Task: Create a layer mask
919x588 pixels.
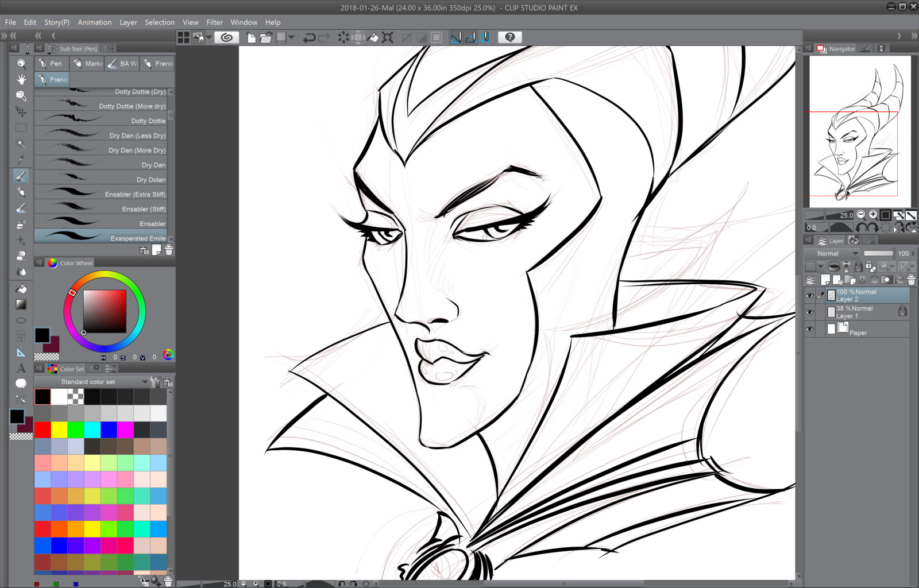Action: (x=887, y=280)
